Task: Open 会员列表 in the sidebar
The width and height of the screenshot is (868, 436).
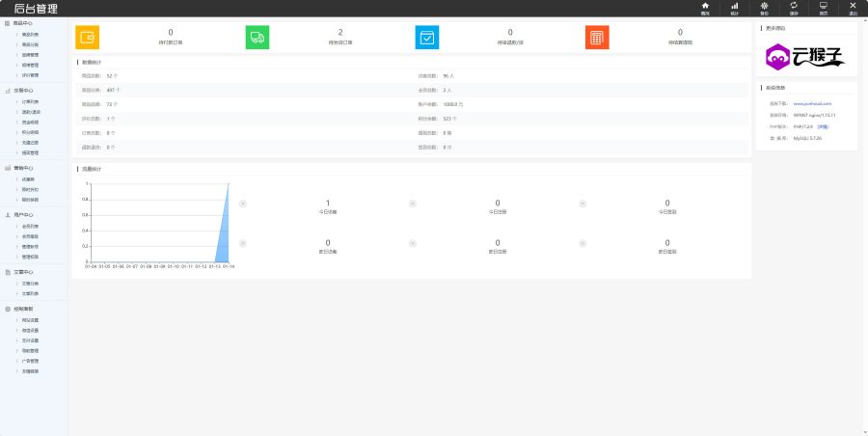Action: 30,226
